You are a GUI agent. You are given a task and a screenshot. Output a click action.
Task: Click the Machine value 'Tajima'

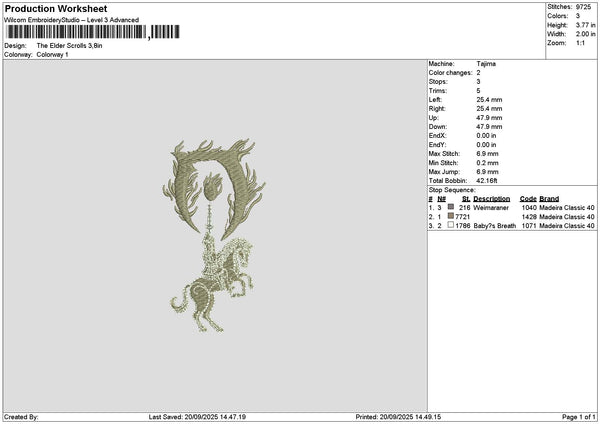(x=486, y=64)
